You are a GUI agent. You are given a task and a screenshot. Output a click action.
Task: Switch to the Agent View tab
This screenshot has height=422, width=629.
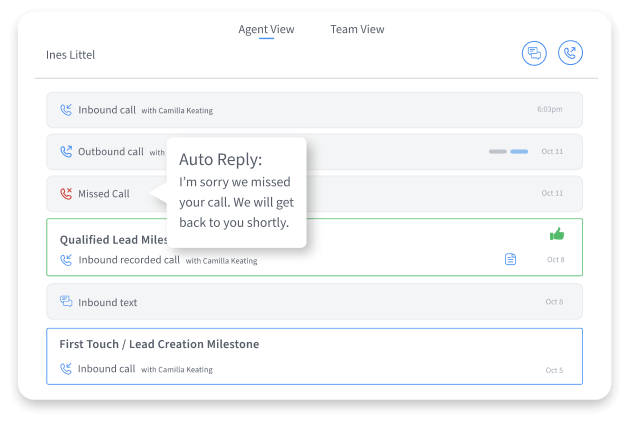266,29
